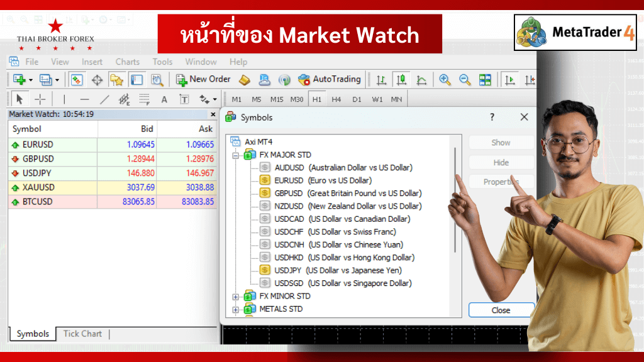Open the new chart dropdown arrow
Image resolution: width=644 pixels, height=362 pixels.
coord(31,80)
